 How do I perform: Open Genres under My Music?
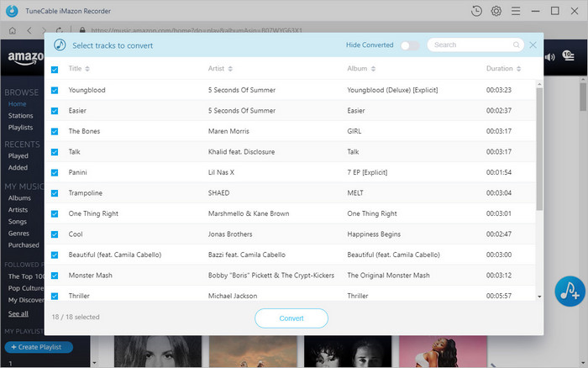pos(18,234)
